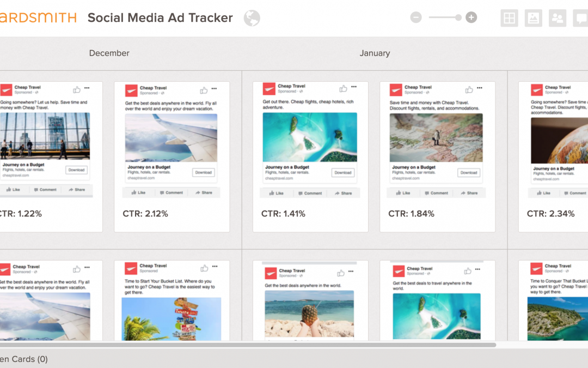Click the globe image in CTR 2.34% card
Image resolution: width=588 pixels, height=368 pixels.
click(x=560, y=141)
